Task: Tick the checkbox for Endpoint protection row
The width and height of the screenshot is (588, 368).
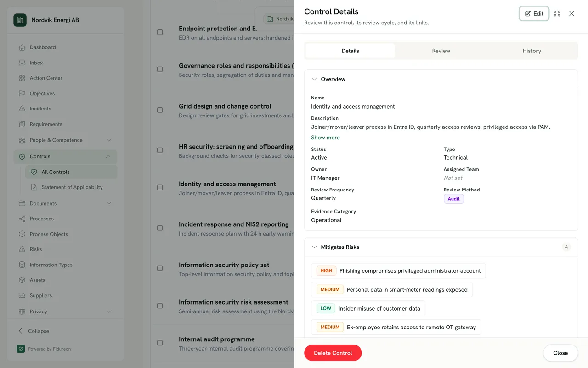Action: [160, 32]
